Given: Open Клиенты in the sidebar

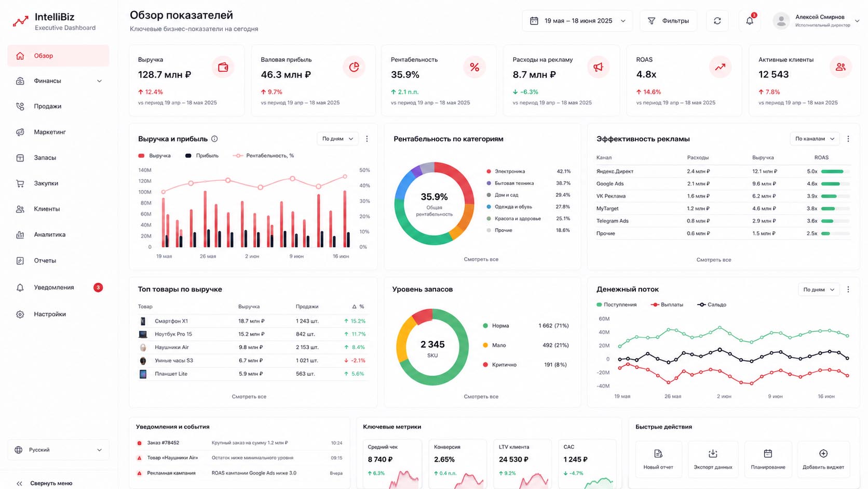Looking at the screenshot, I should click(x=58, y=209).
